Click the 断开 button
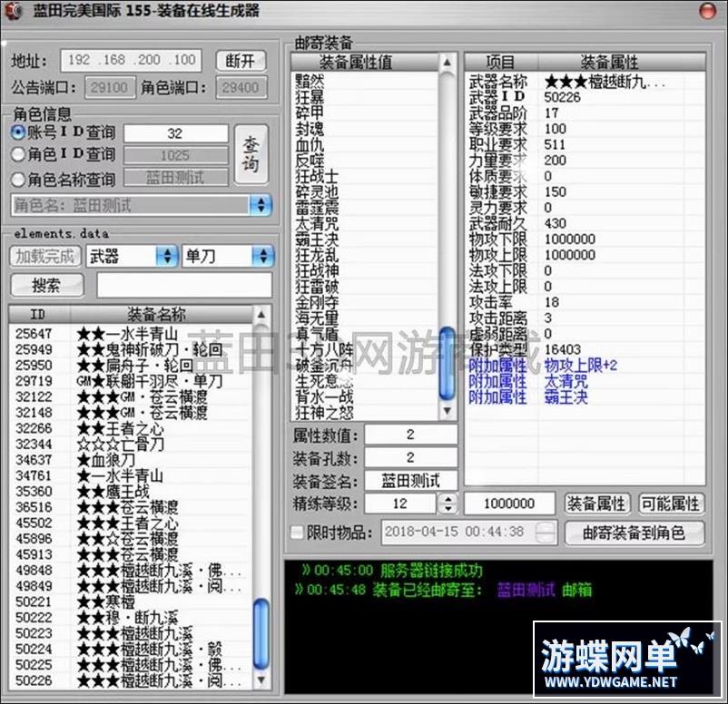This screenshot has height=704, width=728. [241, 61]
